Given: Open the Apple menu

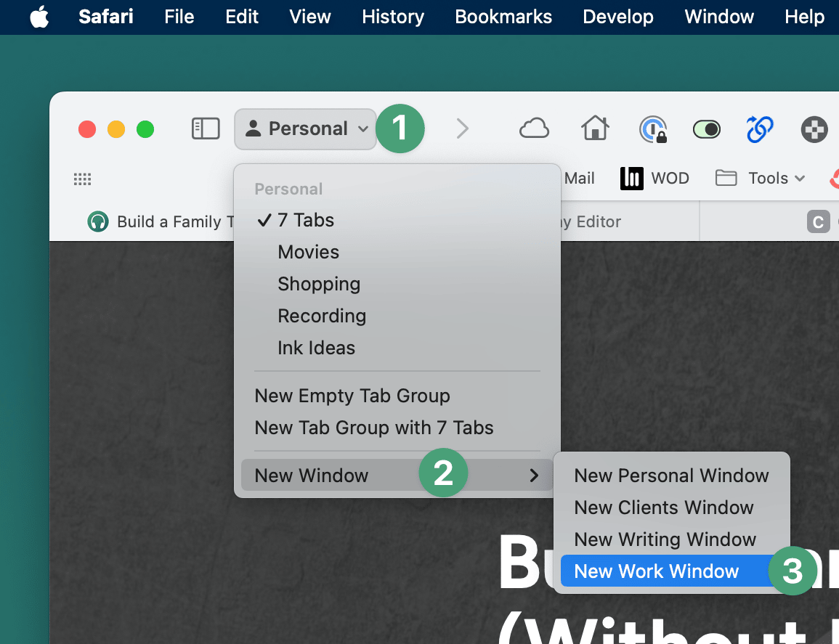Looking at the screenshot, I should point(40,17).
